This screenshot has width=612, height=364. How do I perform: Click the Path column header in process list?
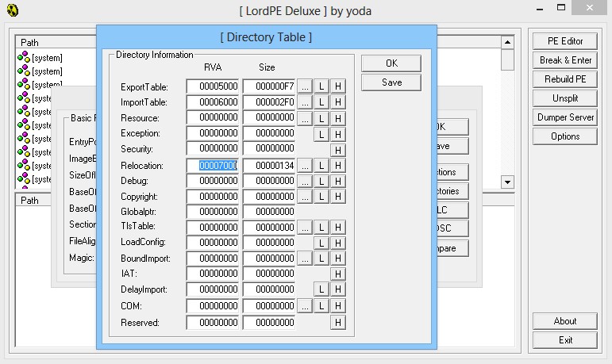[56, 42]
